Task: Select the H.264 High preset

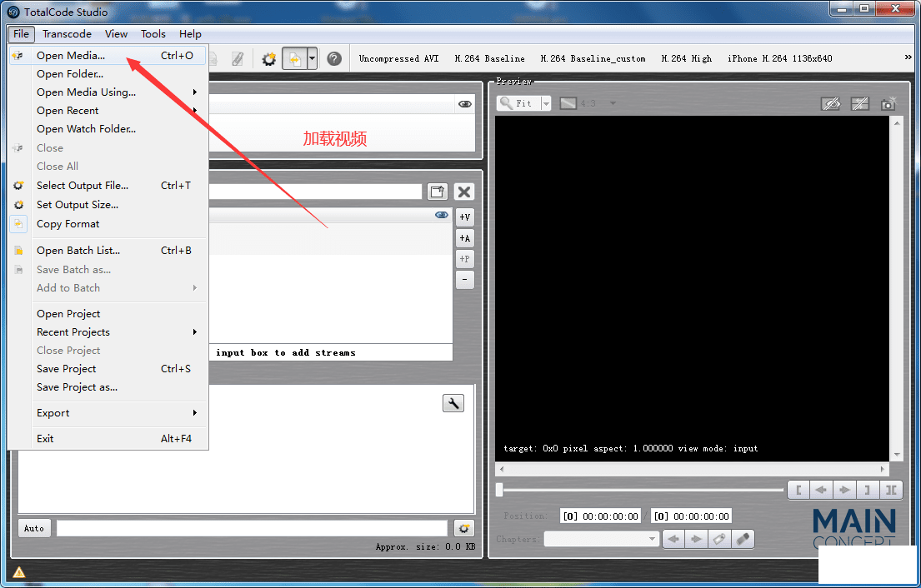Action: [687, 58]
